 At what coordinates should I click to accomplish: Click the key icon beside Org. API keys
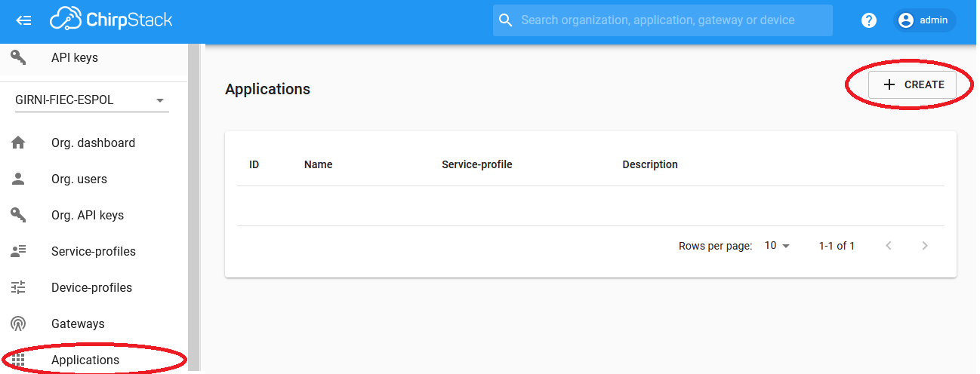pyautogui.click(x=18, y=215)
